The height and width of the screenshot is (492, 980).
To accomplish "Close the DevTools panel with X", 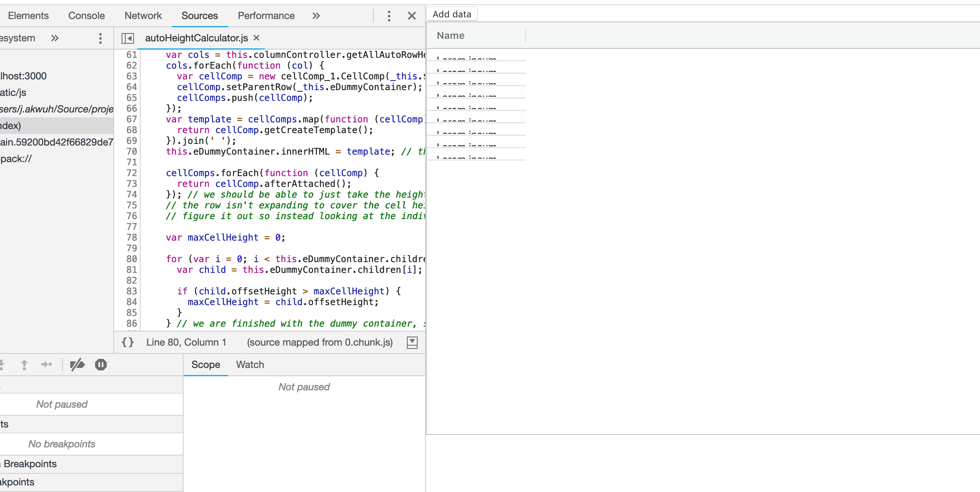I will coord(411,16).
